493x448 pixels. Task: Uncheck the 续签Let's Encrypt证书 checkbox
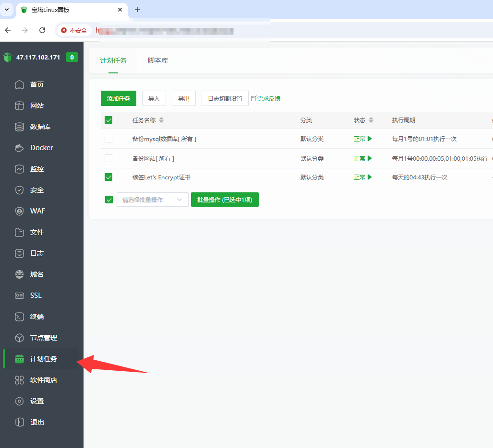[x=108, y=177]
